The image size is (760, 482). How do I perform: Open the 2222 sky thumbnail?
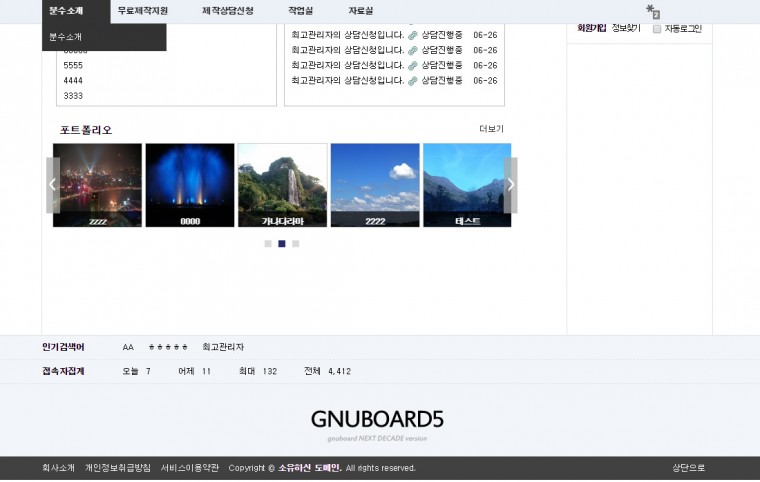375,185
